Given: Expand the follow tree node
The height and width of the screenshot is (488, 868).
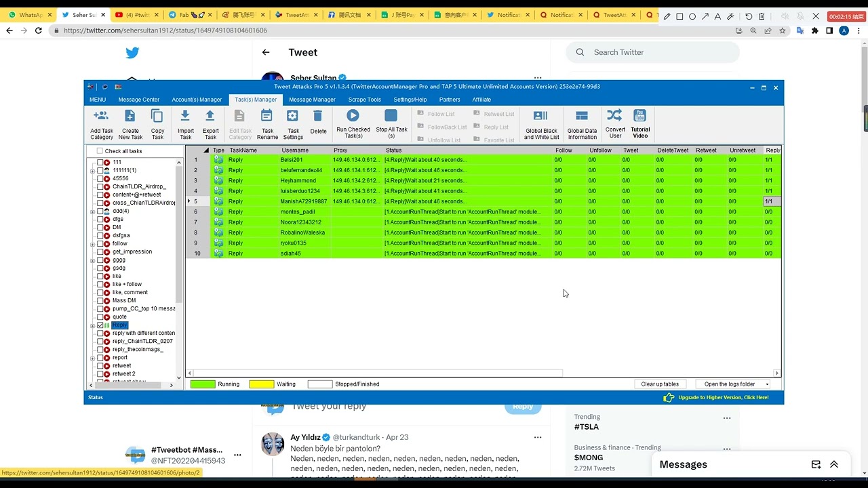Looking at the screenshot, I should (92, 244).
